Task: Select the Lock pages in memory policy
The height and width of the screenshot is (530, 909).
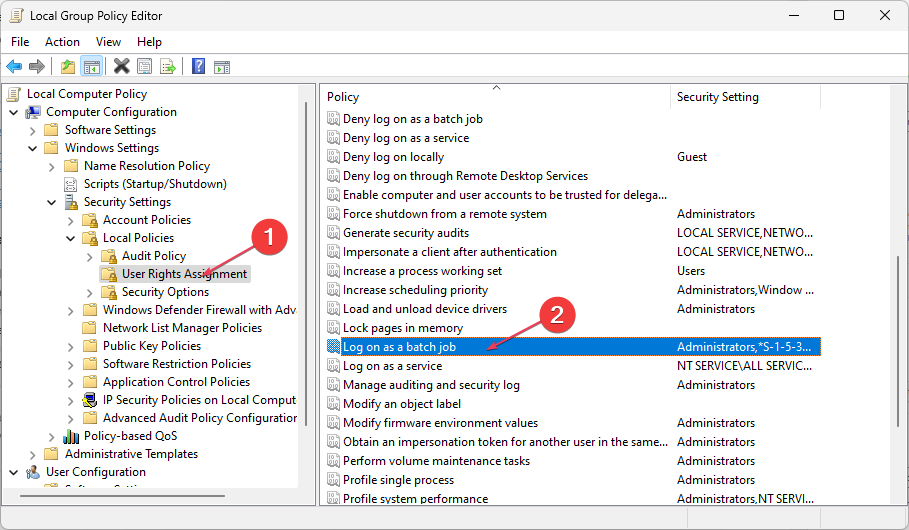Action: point(402,328)
